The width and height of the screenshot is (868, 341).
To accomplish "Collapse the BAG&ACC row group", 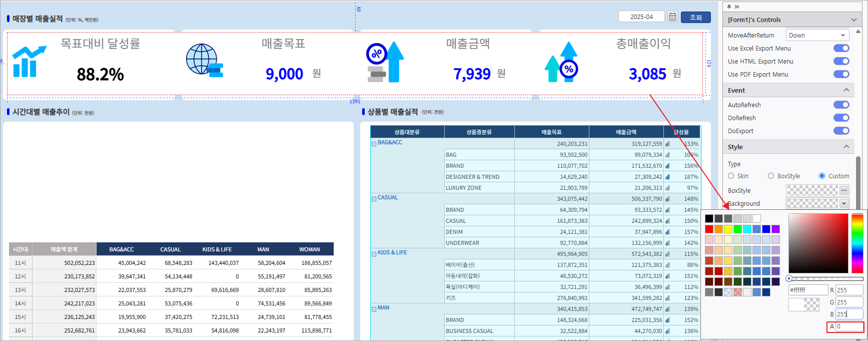I will pos(374,144).
